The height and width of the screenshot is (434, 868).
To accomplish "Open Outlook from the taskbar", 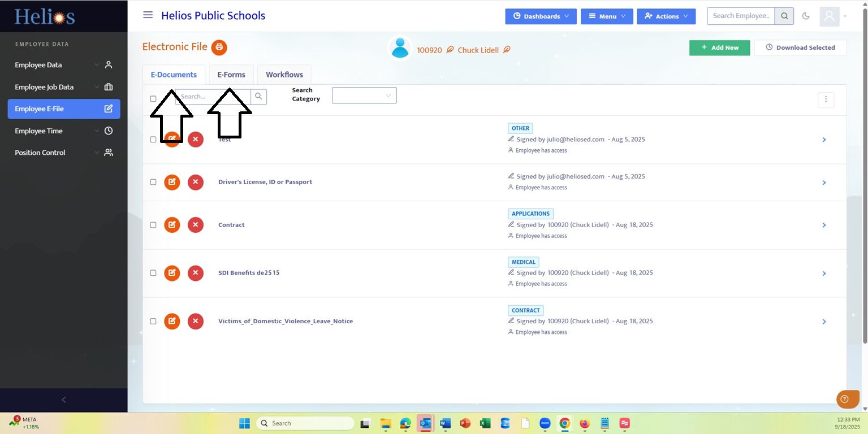I will tap(425, 423).
